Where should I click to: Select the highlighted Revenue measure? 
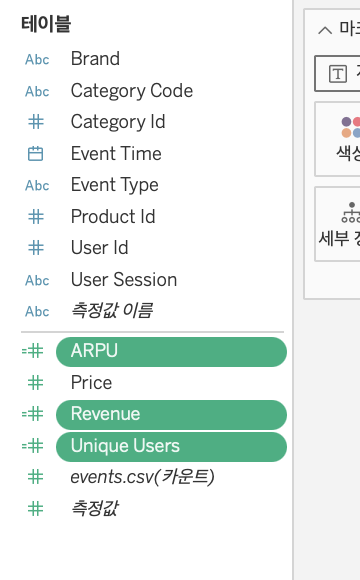coord(171,414)
